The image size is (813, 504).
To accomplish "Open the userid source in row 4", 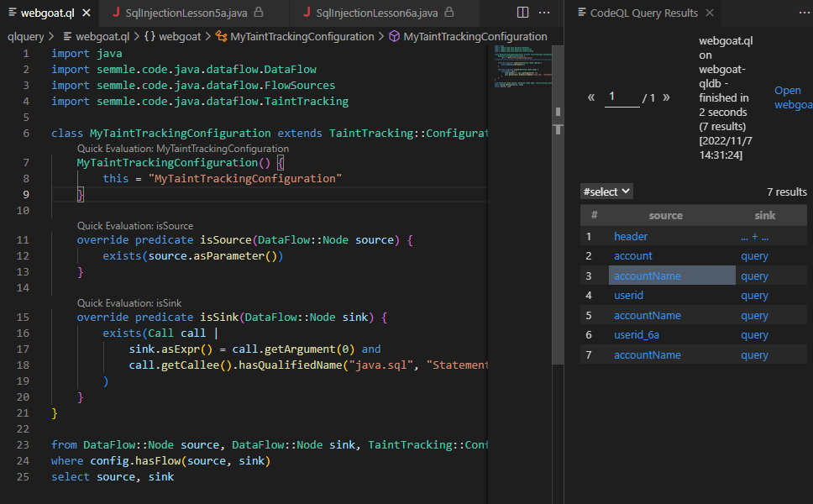I will pos(628,296).
